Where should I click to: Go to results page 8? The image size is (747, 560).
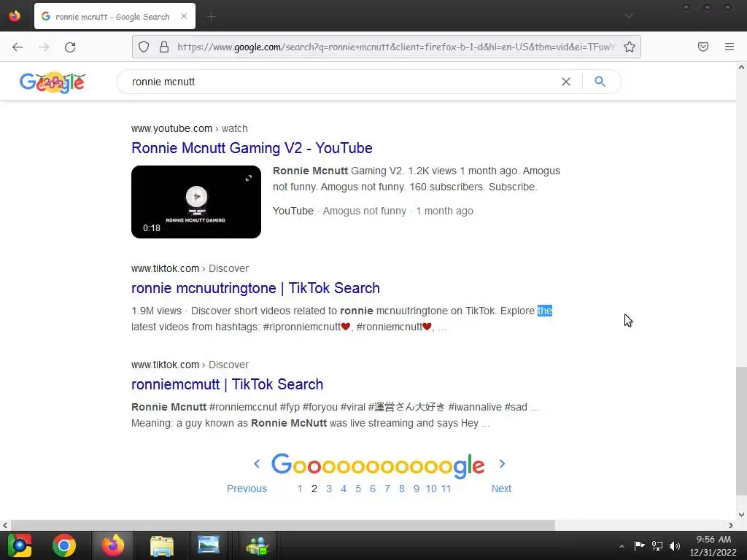402,489
